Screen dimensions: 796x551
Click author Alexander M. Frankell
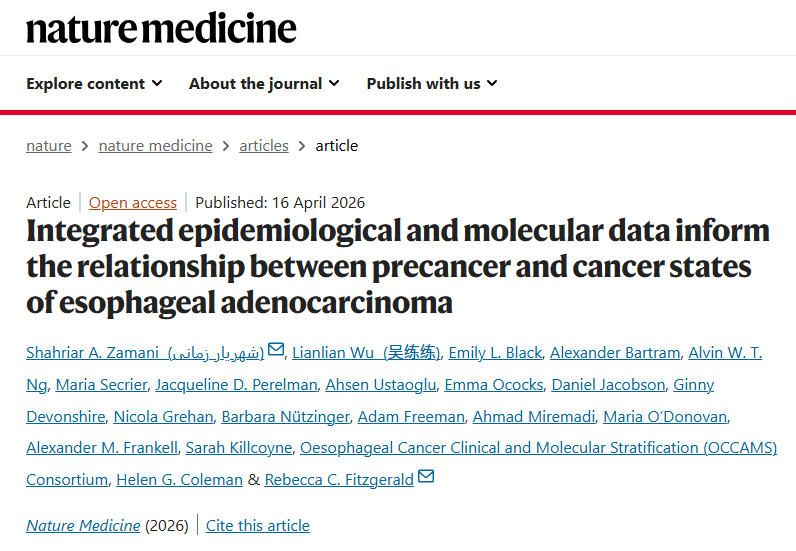coord(102,447)
